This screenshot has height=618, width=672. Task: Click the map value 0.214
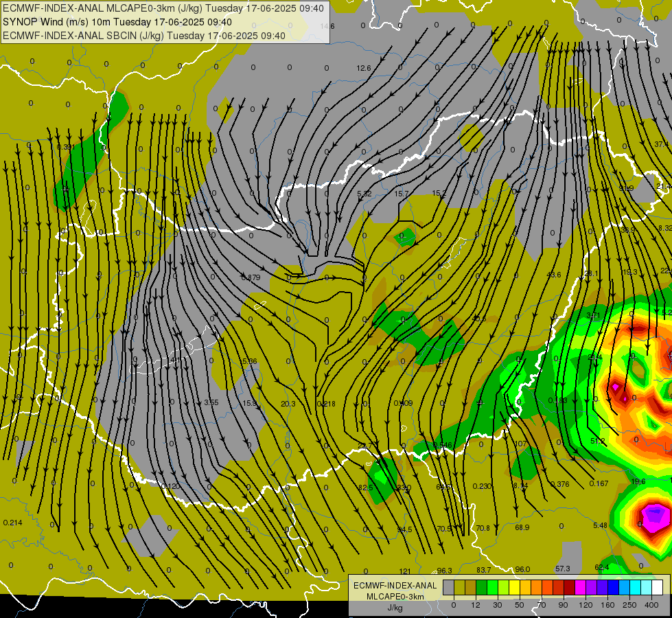pyautogui.click(x=12, y=523)
